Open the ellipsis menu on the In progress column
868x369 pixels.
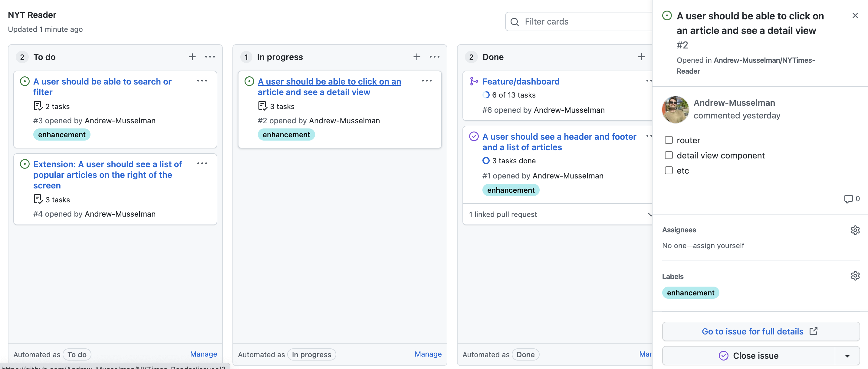[x=434, y=57]
